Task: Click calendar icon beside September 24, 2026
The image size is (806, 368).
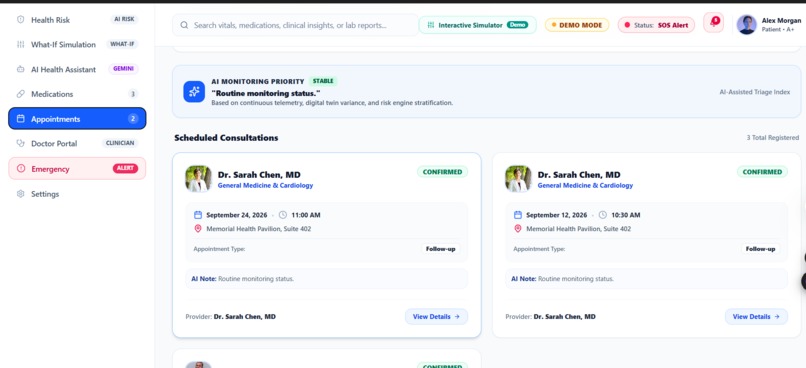Action: 198,215
